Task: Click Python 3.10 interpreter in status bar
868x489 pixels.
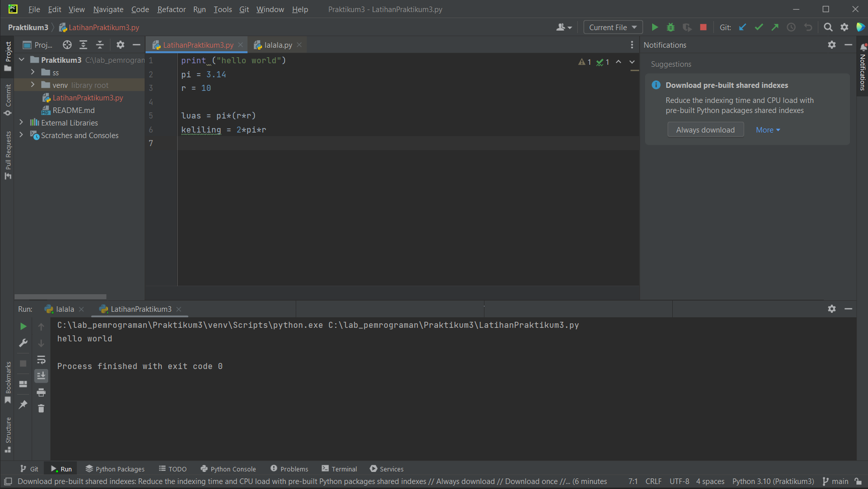Action: 773,481
